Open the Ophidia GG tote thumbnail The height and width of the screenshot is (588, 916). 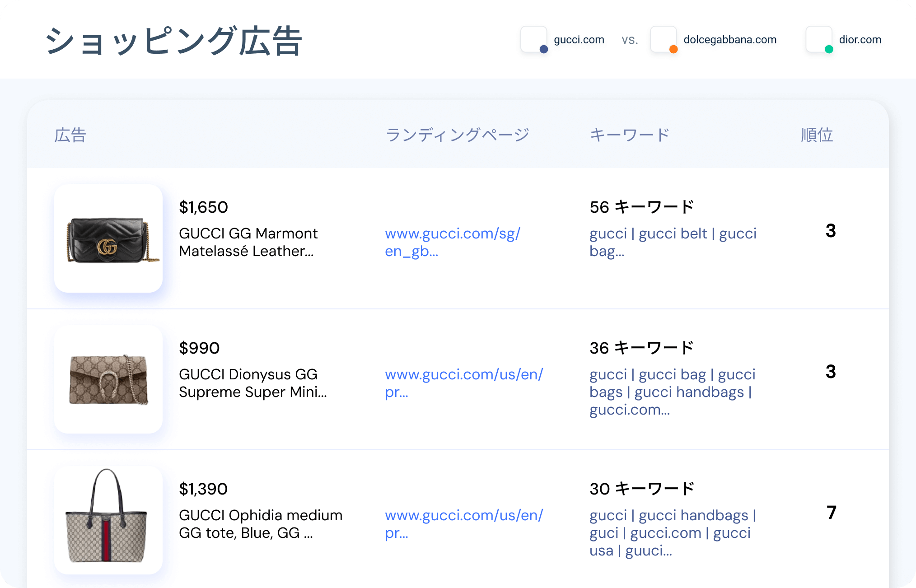[108, 519]
